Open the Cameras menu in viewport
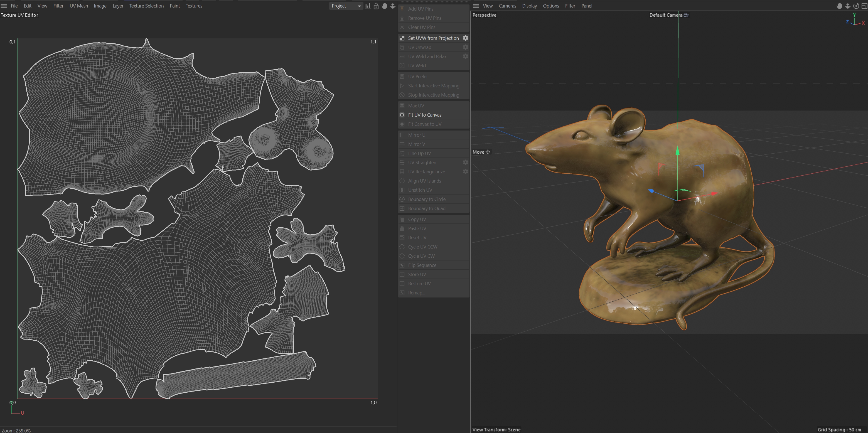The width and height of the screenshot is (868, 433). 507,6
